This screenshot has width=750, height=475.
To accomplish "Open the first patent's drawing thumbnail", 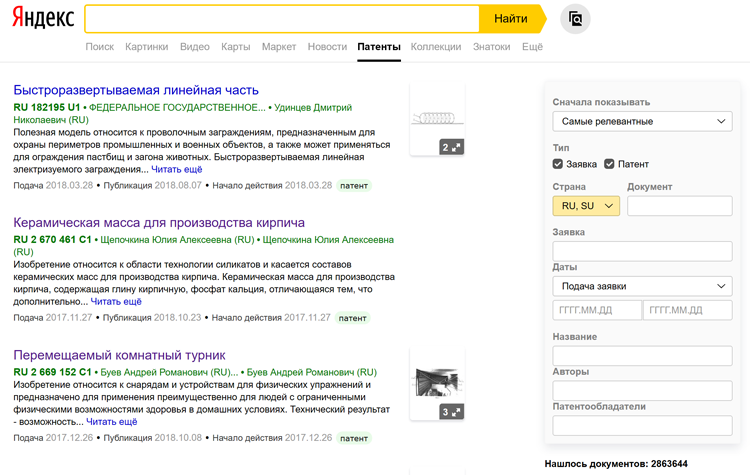I will pos(437,117).
